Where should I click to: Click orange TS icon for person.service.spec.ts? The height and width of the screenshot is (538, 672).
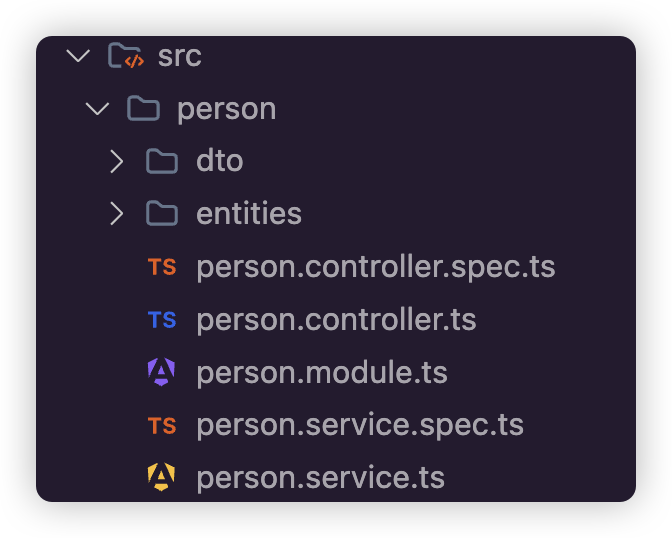click(162, 426)
